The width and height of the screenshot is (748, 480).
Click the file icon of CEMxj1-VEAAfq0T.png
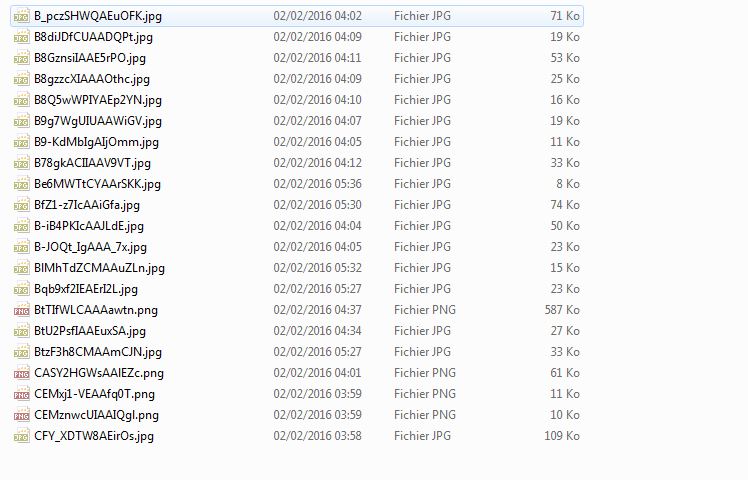coord(21,394)
